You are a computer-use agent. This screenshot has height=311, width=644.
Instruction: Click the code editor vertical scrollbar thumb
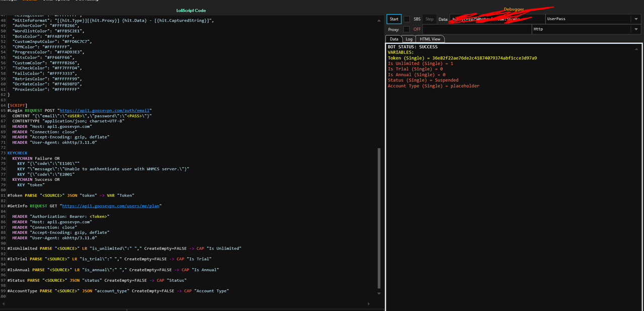click(379, 217)
